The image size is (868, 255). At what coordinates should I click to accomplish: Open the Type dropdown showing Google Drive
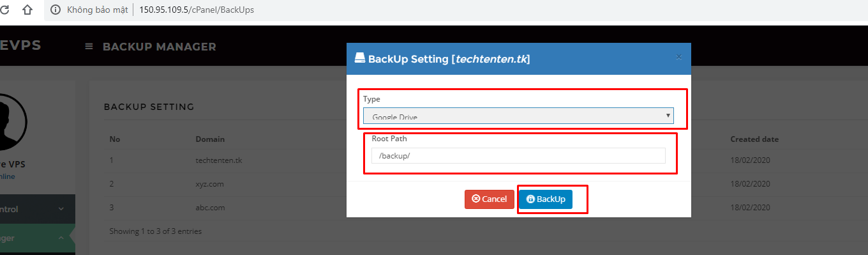click(x=518, y=116)
